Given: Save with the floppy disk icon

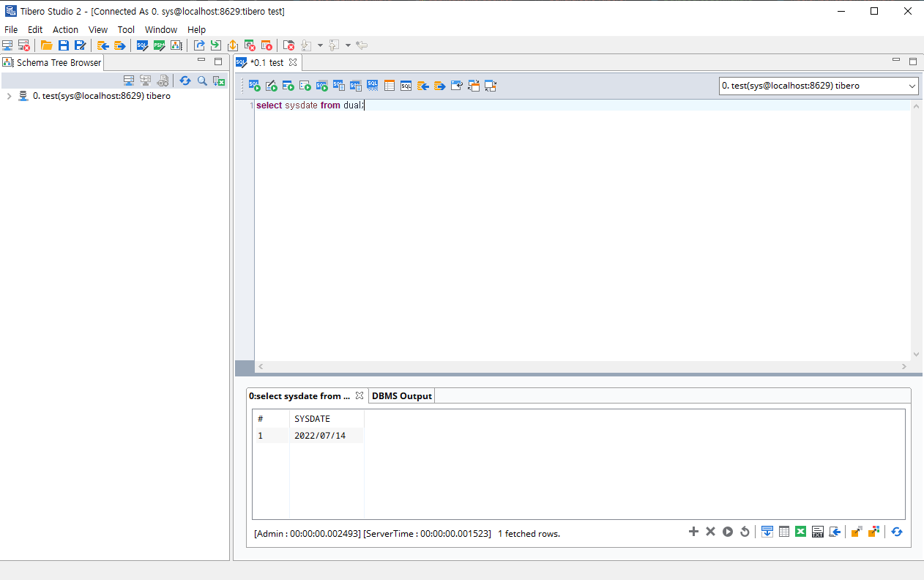Looking at the screenshot, I should (63, 45).
